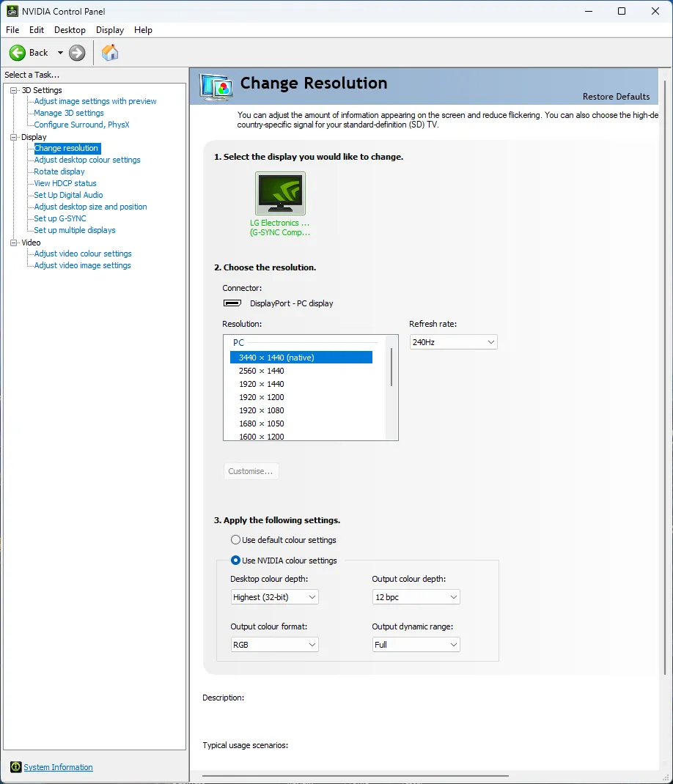Expand the Output dynamic range dropdown
Viewport: 673px width, 784px height.
[416, 645]
